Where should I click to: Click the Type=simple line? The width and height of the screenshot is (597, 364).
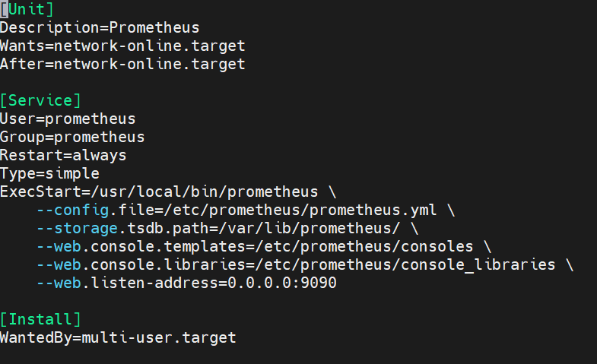[49, 174]
